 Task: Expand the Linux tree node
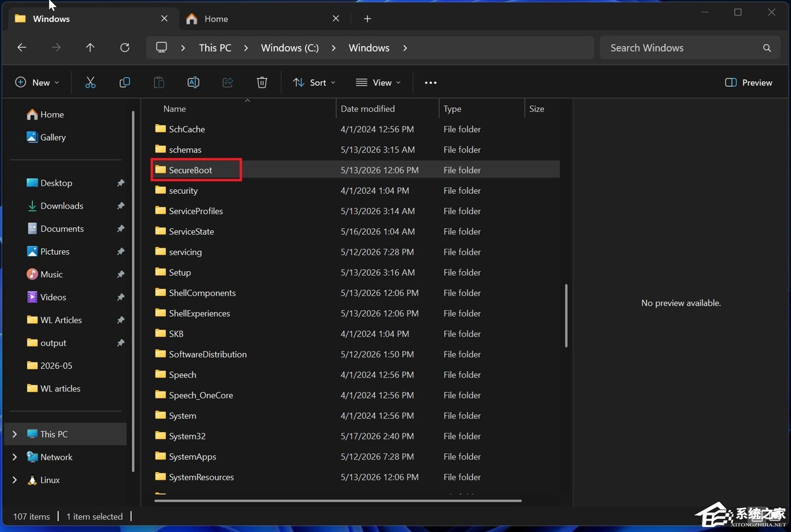pos(15,480)
